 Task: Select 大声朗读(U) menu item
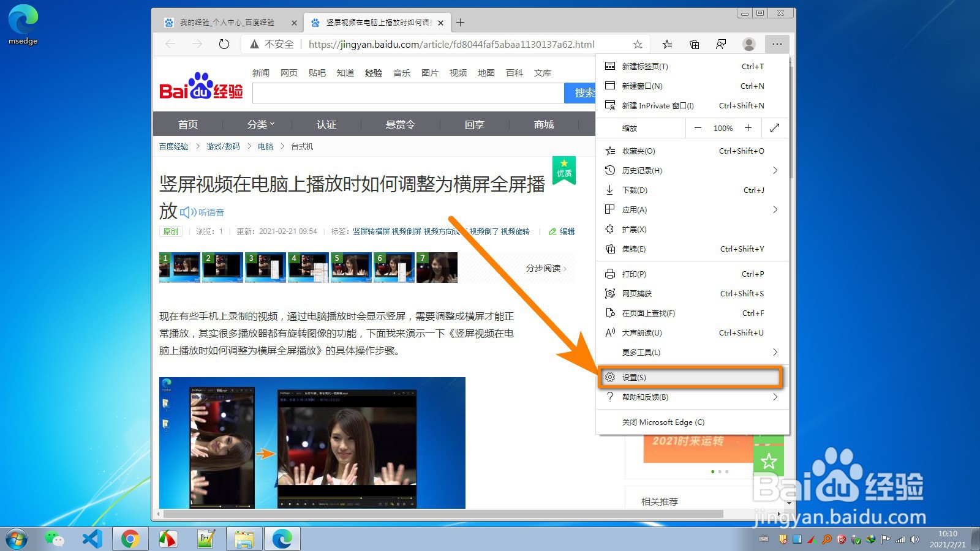693,332
